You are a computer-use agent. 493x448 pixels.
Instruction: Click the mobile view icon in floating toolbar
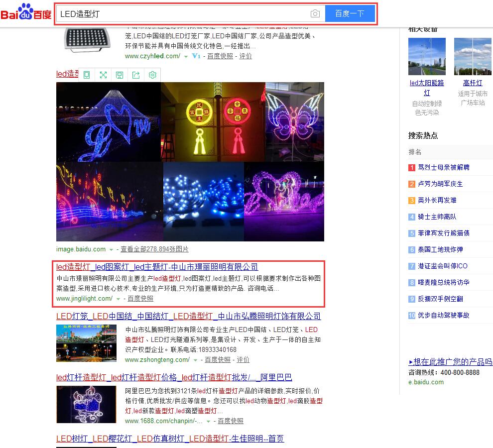87,75
